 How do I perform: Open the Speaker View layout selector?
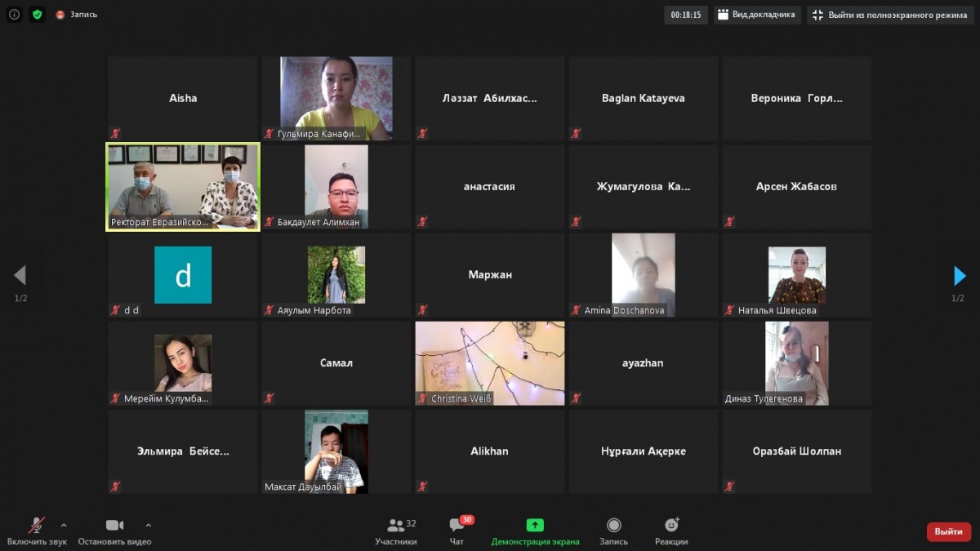click(757, 15)
